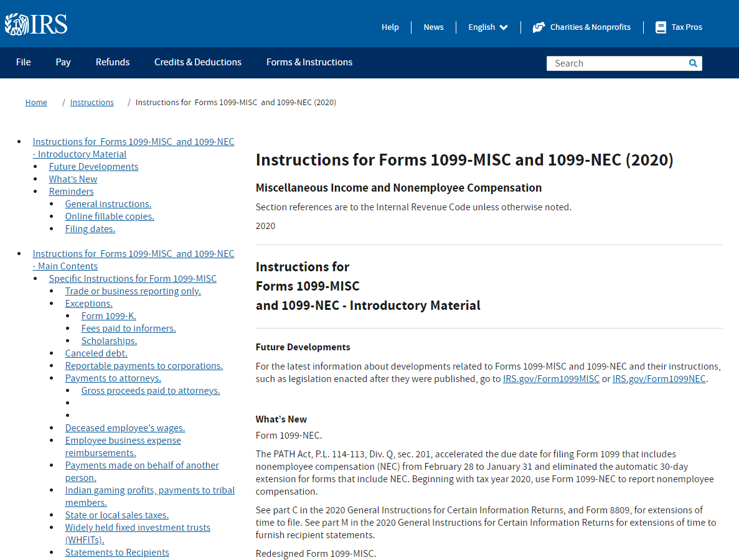Click the Tax Pros document icon
Screen dimensions: 739x560
(x=661, y=27)
